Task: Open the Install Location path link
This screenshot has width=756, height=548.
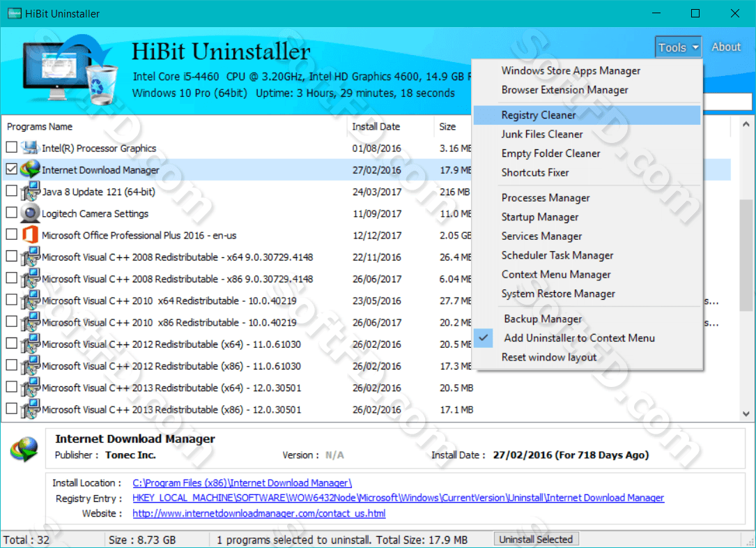Action: click(x=242, y=483)
